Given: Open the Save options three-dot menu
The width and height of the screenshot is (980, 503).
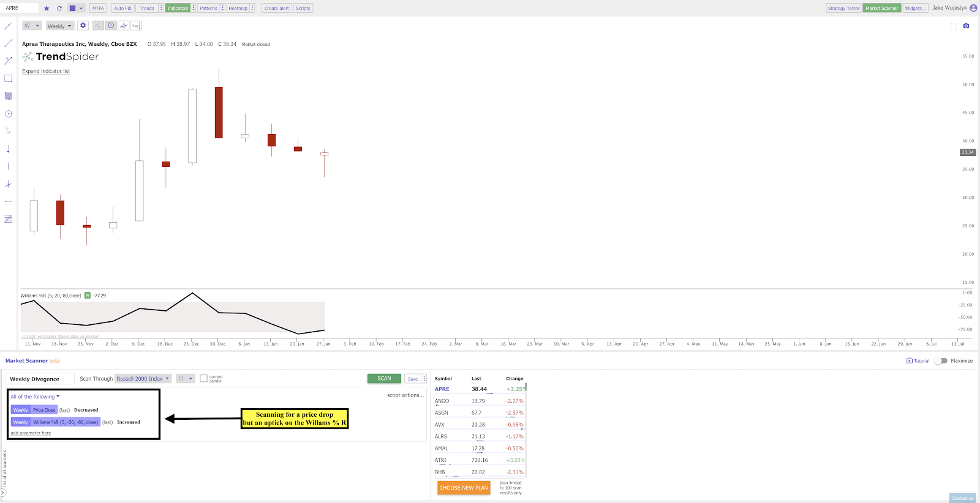Looking at the screenshot, I should pyautogui.click(x=424, y=379).
